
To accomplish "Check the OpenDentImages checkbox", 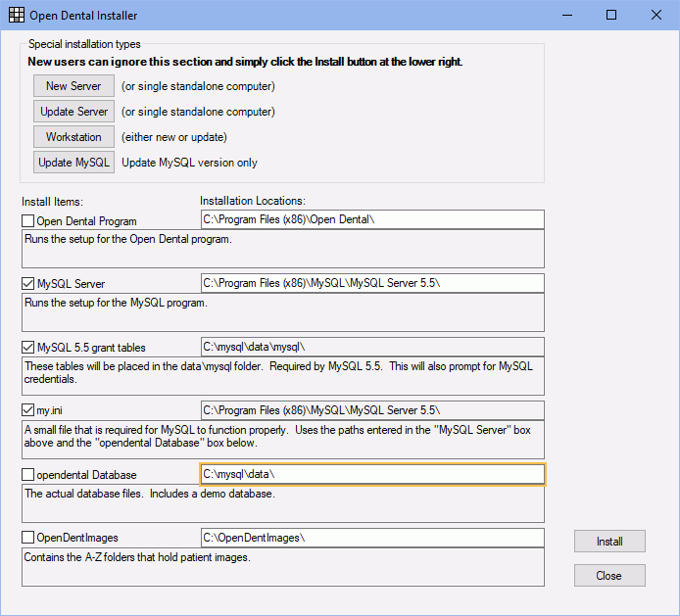I will (28, 538).
